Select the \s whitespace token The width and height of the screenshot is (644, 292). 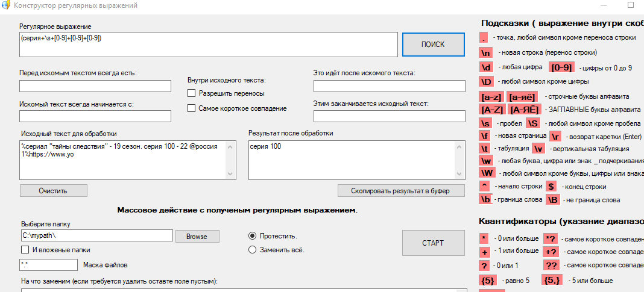click(486, 123)
